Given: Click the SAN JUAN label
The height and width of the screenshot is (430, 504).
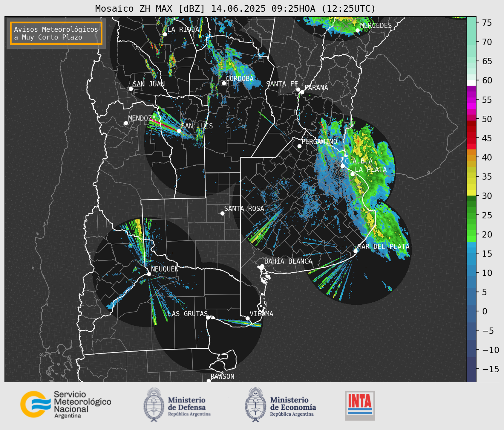Looking at the screenshot, I should (x=149, y=84).
